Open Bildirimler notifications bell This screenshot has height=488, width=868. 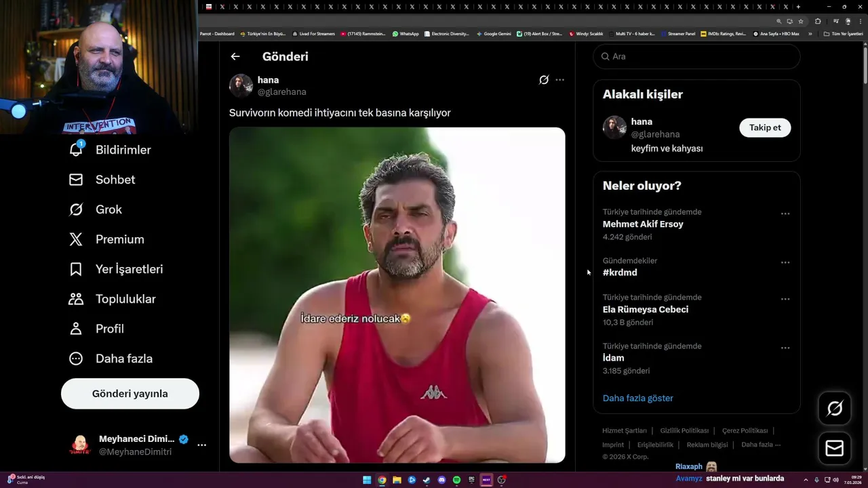76,149
